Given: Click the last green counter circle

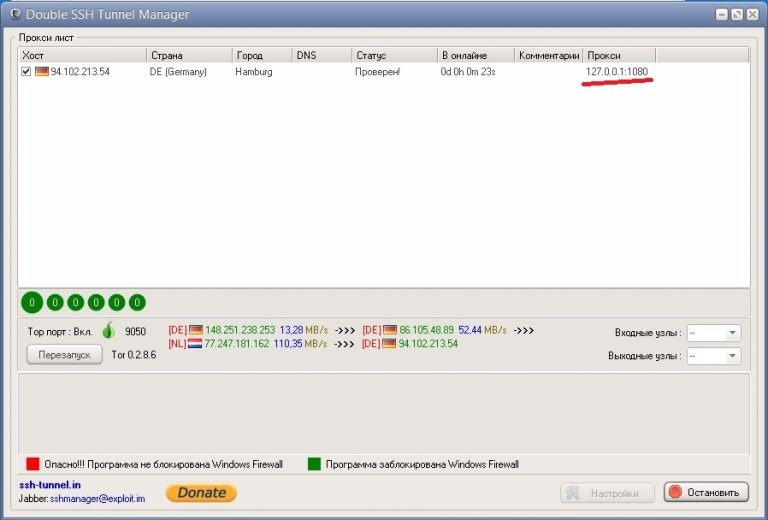Looking at the screenshot, I should coord(137,302).
